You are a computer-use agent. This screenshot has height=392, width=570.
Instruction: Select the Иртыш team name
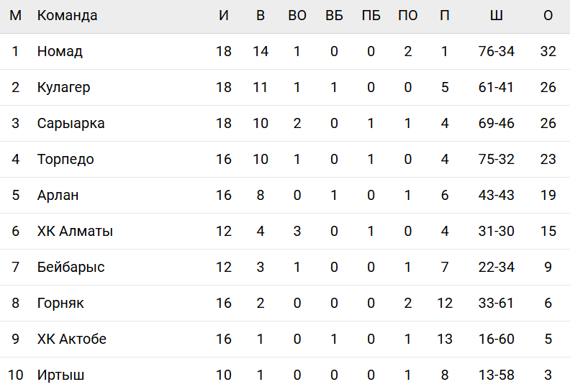(x=60, y=375)
